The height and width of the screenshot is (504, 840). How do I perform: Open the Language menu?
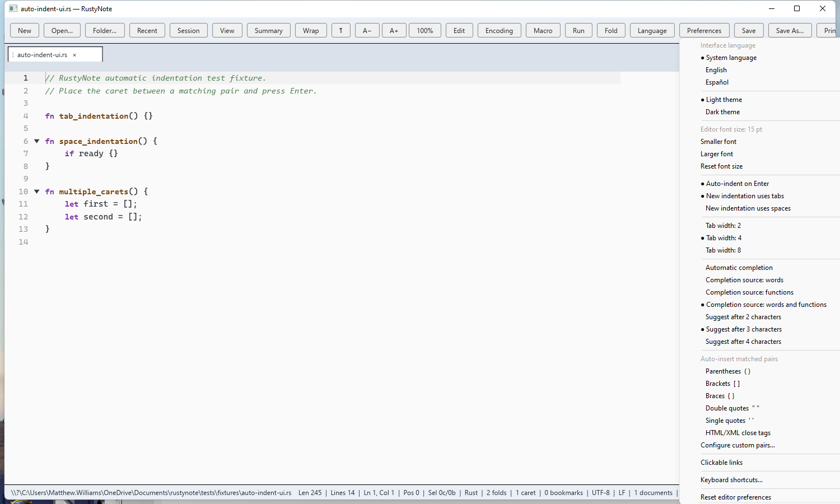[652, 30]
